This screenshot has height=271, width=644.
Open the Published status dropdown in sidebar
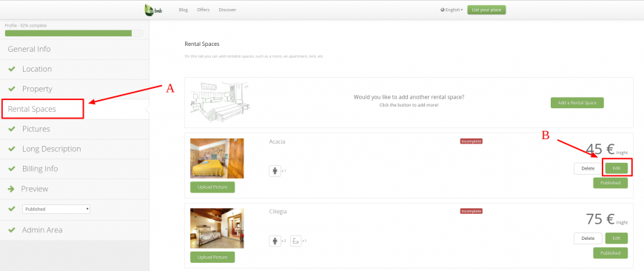[x=56, y=209]
